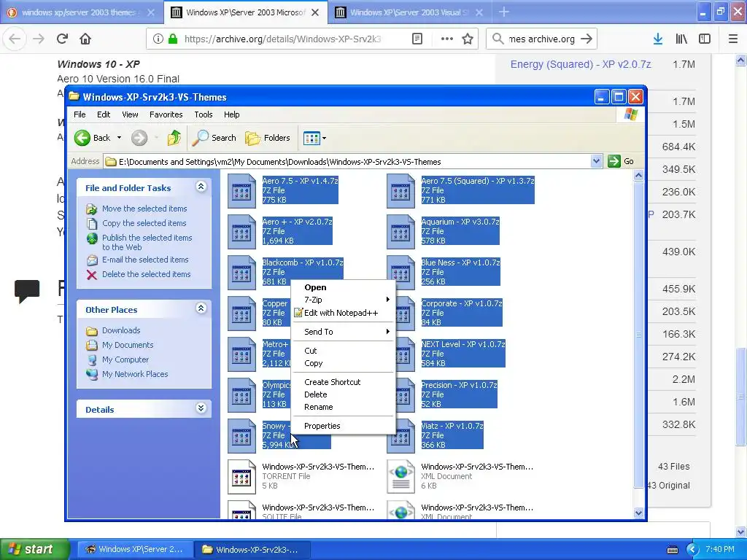The height and width of the screenshot is (560, 747).
Task: Choose Delete in the context menu
Action: point(344,394)
